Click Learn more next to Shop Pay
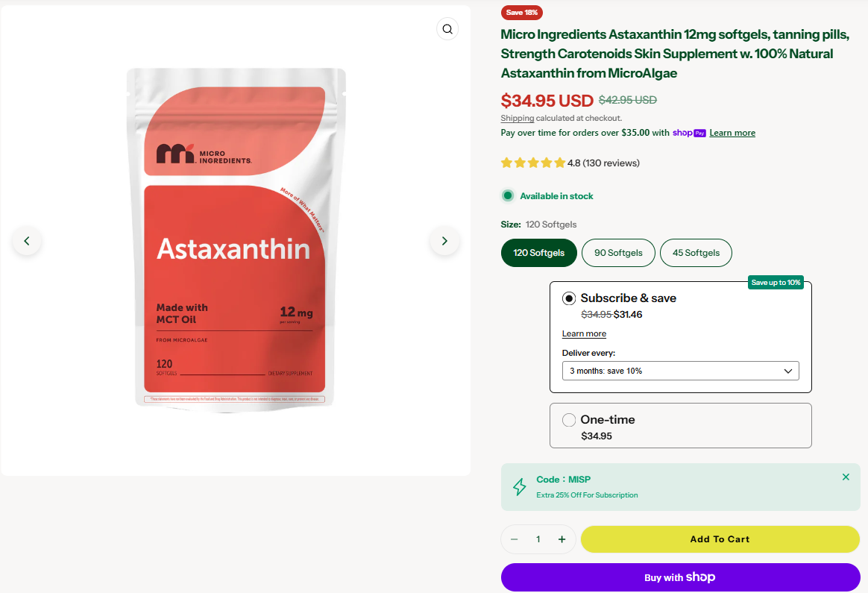 732,133
